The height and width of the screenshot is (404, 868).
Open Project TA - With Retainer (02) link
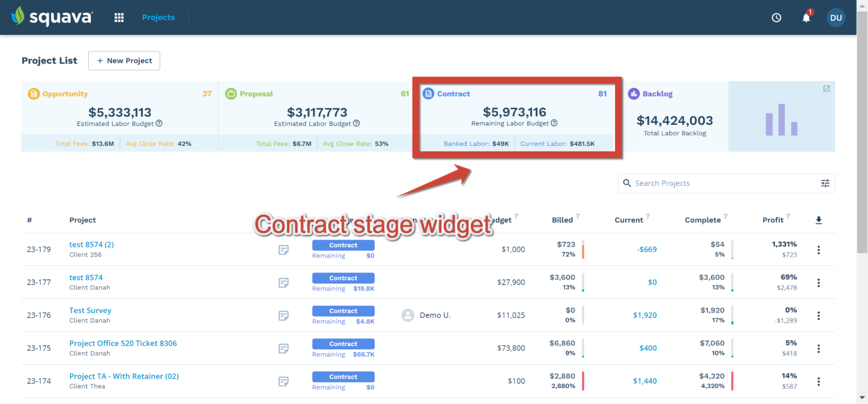point(124,376)
